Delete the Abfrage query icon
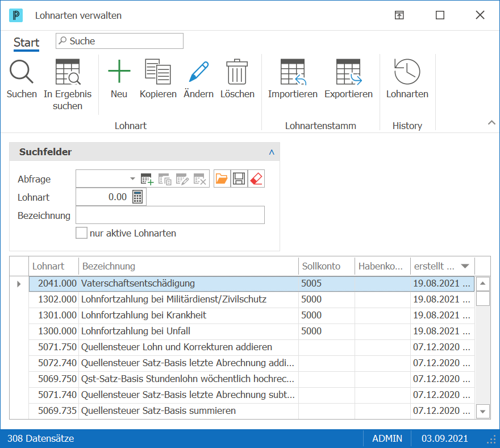Viewport: 500px width, 448px height. click(x=200, y=179)
